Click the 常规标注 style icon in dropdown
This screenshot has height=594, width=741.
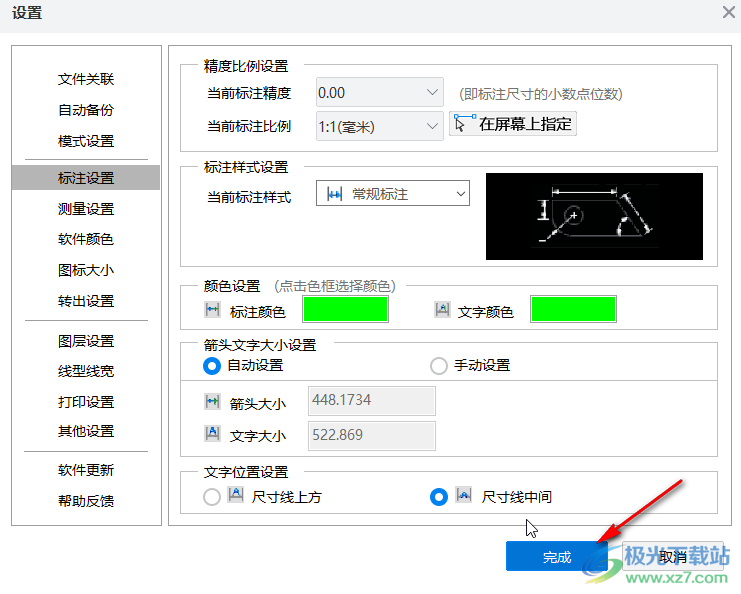click(334, 194)
